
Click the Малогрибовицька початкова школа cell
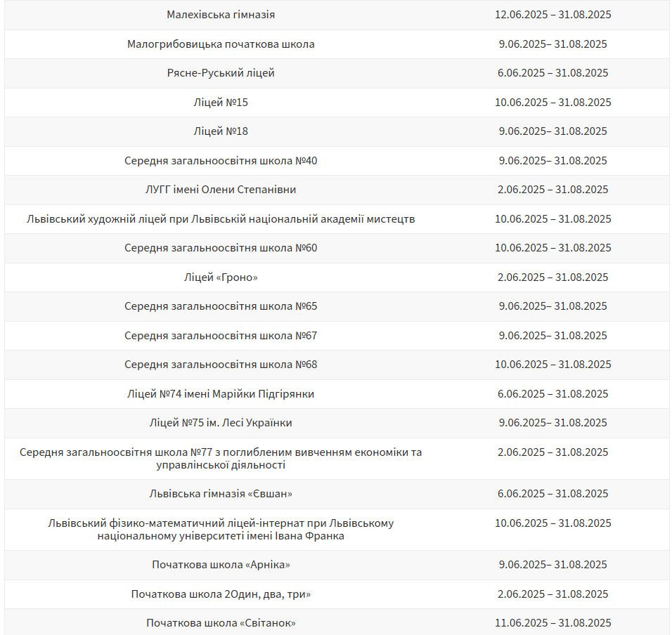point(221,44)
